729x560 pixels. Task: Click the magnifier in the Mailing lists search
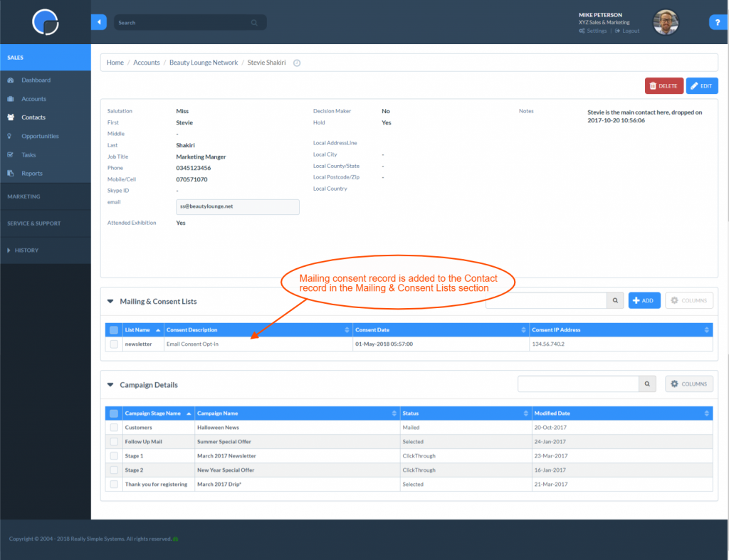pos(614,300)
